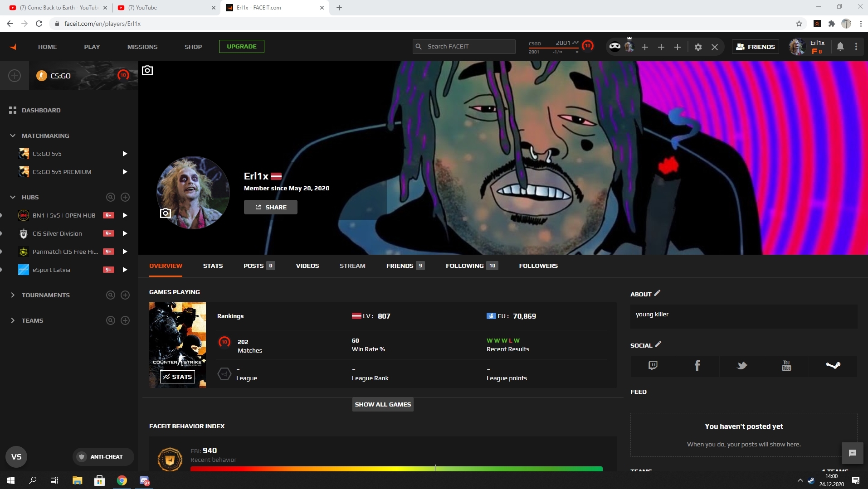
Task: Open more options three-dot menu in navbar
Action: tap(856, 47)
